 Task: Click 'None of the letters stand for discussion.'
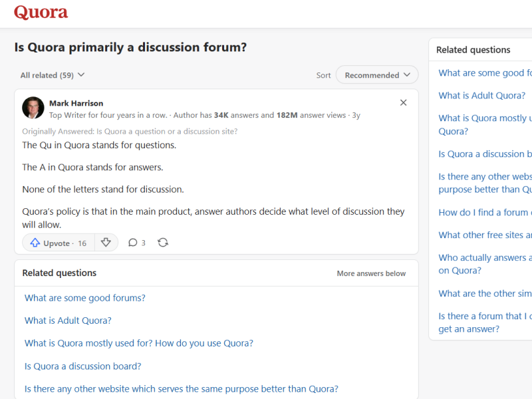[103, 190]
